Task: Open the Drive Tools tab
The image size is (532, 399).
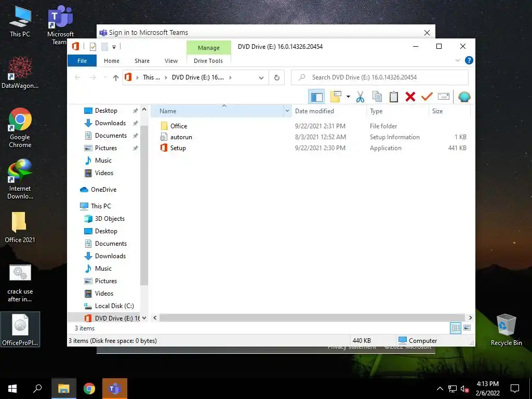Action: click(208, 61)
